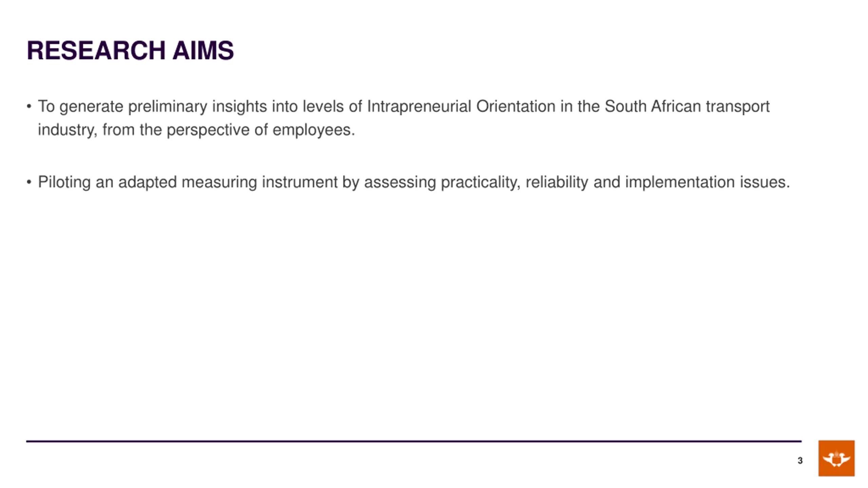The height and width of the screenshot is (488, 868).
Task: Click the word employees
Action: tap(314, 130)
